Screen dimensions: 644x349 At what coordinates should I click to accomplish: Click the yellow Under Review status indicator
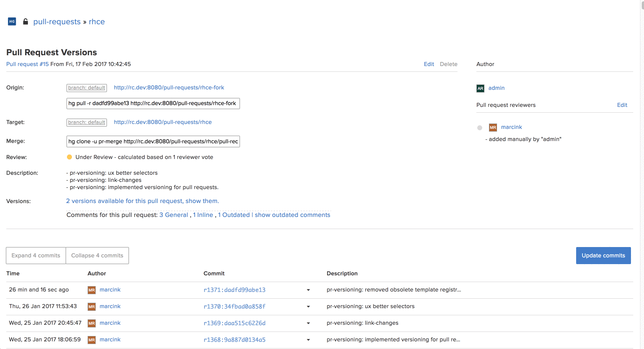click(69, 157)
